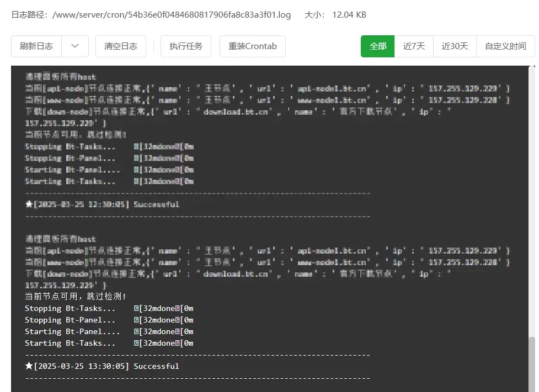
Task: Click the log file path ending in .log
Action: [171, 15]
